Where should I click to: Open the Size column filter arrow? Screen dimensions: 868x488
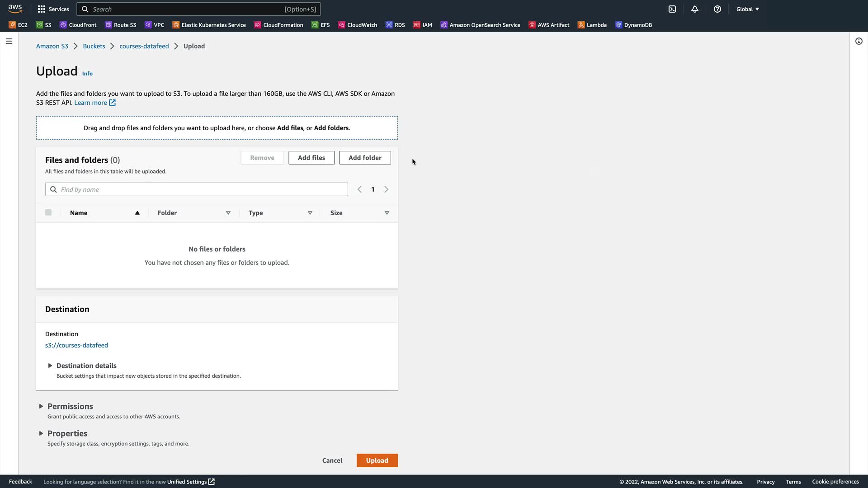[387, 213]
